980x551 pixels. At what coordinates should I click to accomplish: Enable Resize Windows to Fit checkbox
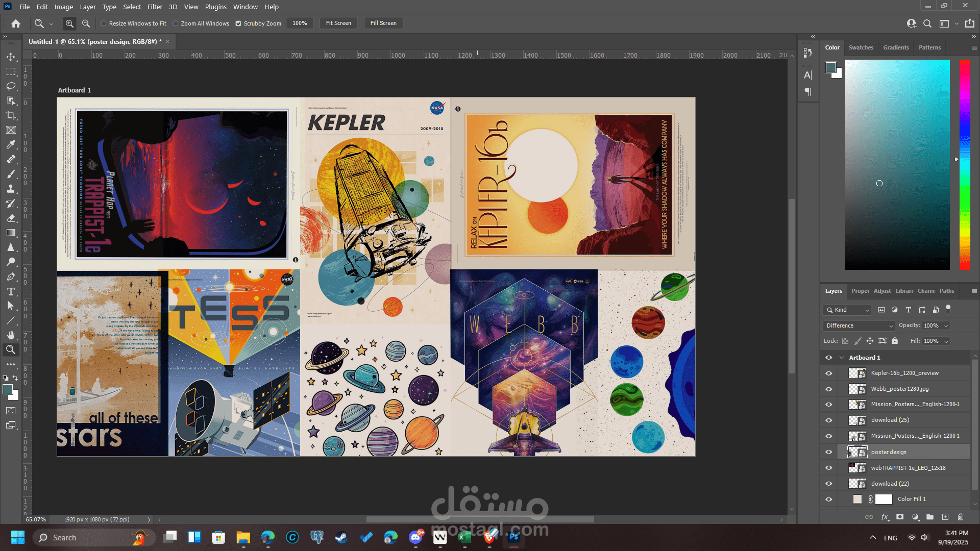pyautogui.click(x=104, y=23)
